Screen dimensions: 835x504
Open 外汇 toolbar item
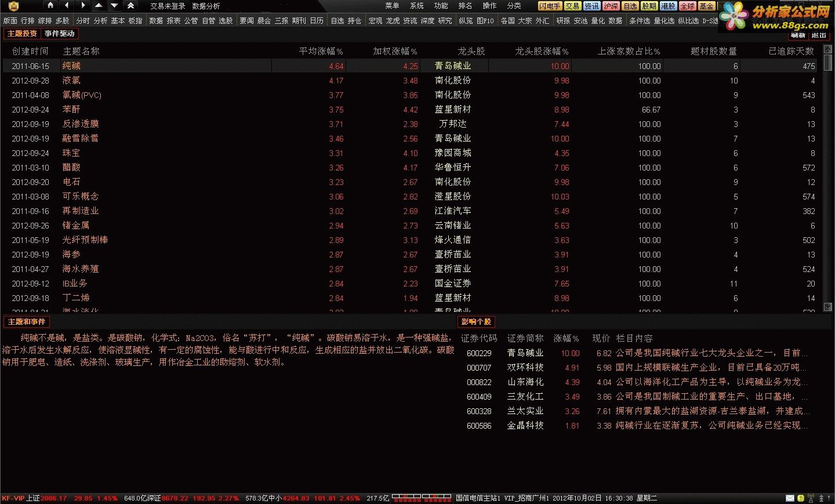(x=542, y=20)
